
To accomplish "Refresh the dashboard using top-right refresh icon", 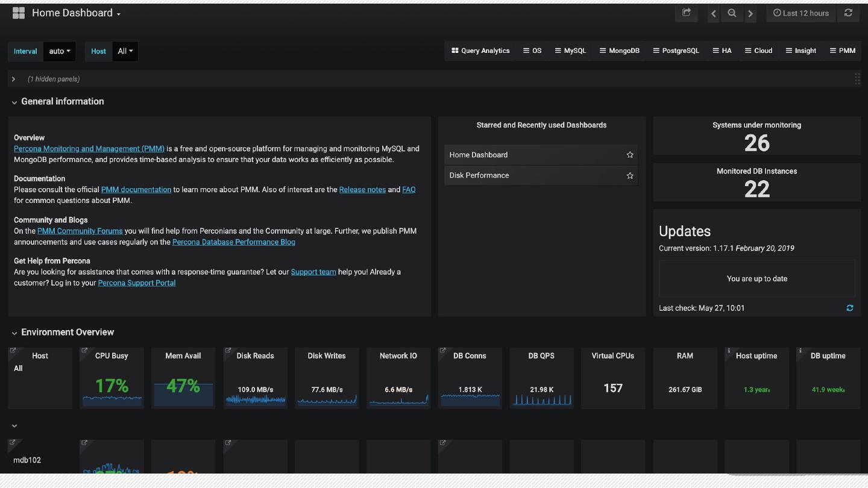I will 848,13.
